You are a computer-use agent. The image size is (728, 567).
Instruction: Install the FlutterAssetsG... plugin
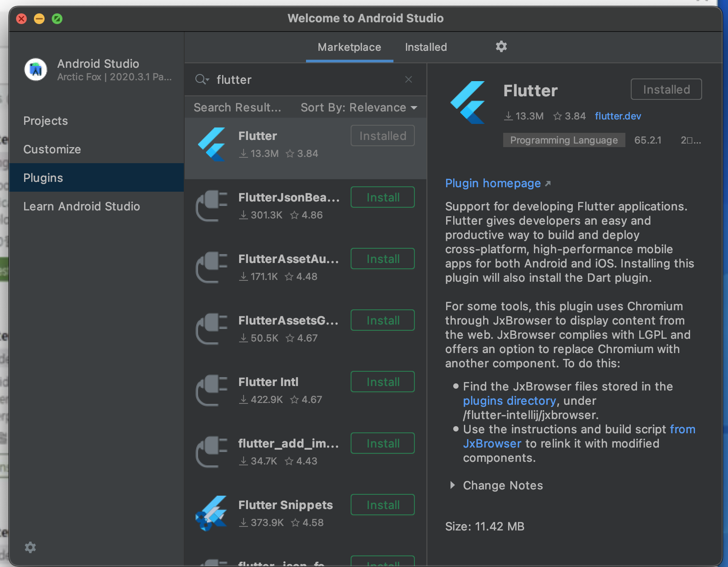(x=383, y=320)
